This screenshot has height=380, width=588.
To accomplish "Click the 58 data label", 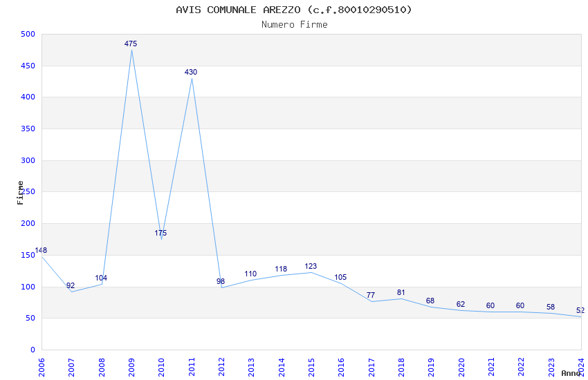I will click(551, 307).
